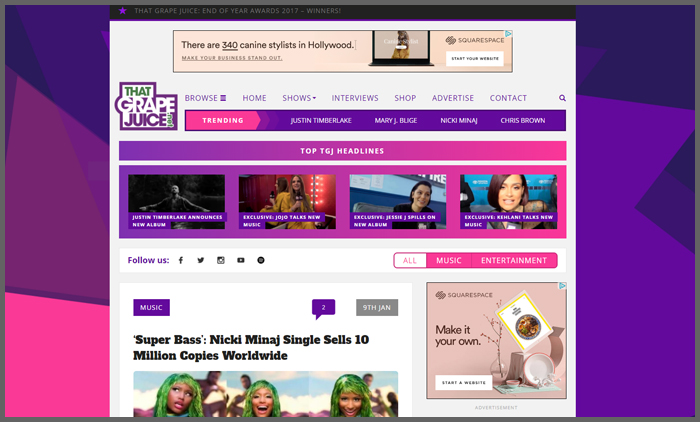Open trending topic Justin Timberlake
The width and height of the screenshot is (700, 422).
tap(321, 121)
